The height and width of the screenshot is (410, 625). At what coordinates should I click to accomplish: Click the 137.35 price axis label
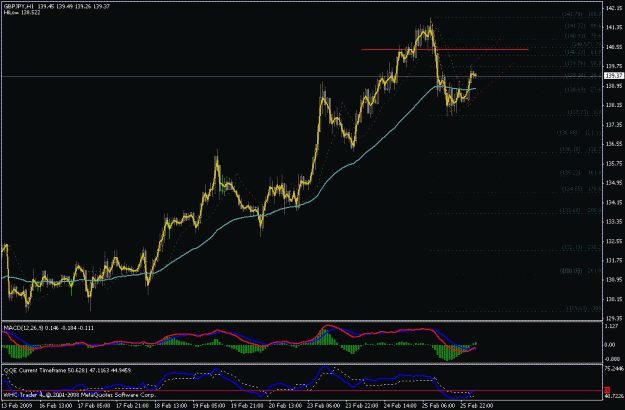(614, 125)
